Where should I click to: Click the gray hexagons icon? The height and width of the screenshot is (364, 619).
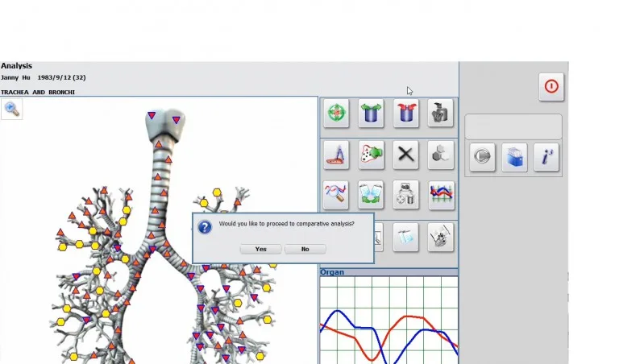pos(440,155)
